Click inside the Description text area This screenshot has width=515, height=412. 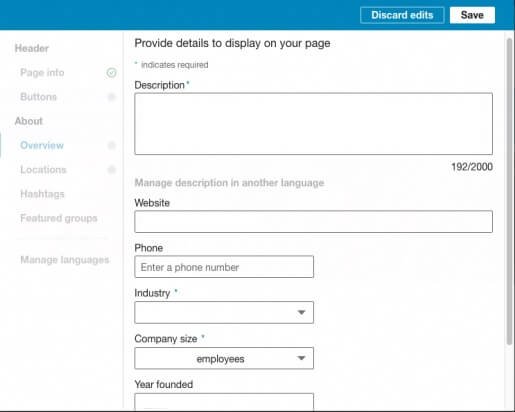314,124
